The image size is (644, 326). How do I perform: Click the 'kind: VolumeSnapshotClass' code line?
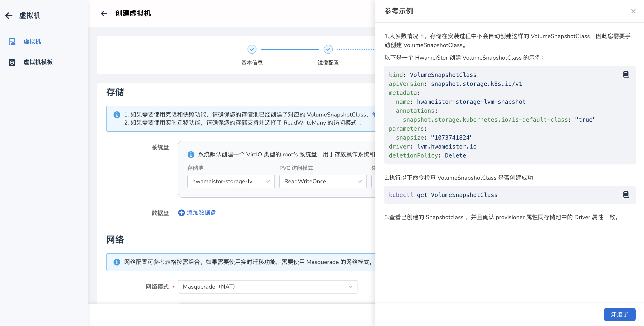432,75
